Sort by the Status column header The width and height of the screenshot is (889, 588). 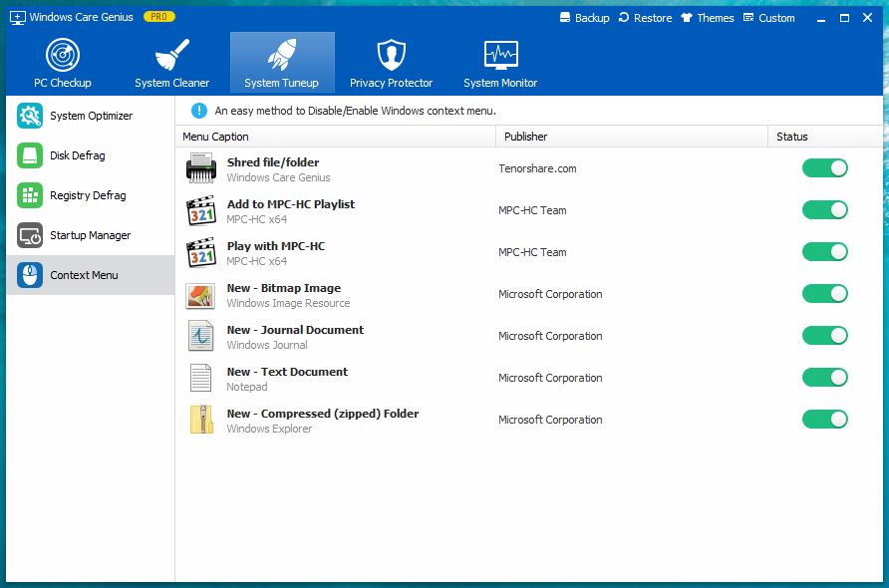825,137
